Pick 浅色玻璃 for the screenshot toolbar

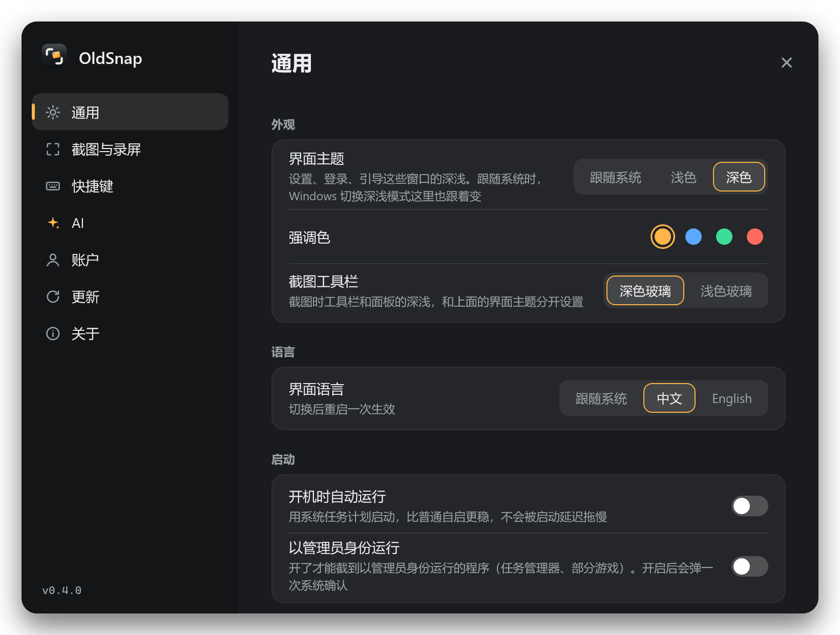pyautogui.click(x=726, y=291)
